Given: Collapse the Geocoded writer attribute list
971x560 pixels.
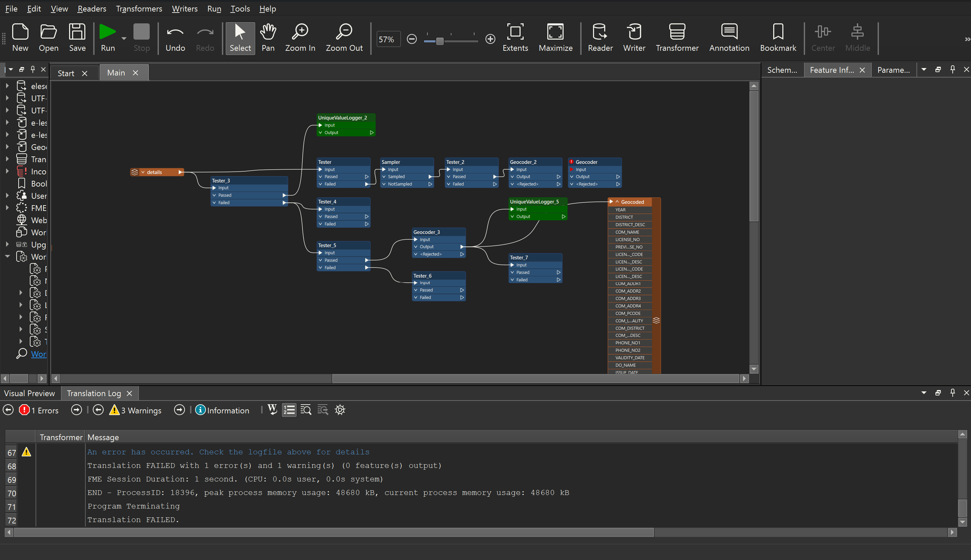Looking at the screenshot, I should coord(617,202).
